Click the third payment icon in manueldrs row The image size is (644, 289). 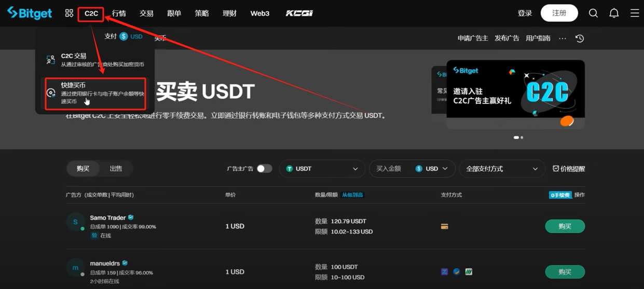469,271
